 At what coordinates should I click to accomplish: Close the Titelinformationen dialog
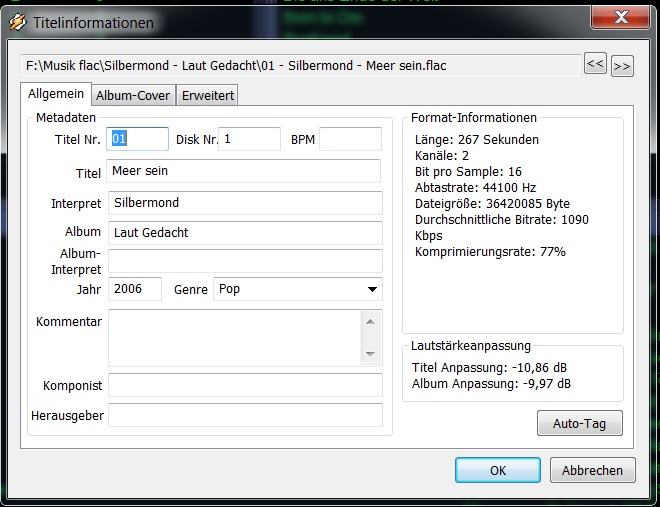pos(620,18)
